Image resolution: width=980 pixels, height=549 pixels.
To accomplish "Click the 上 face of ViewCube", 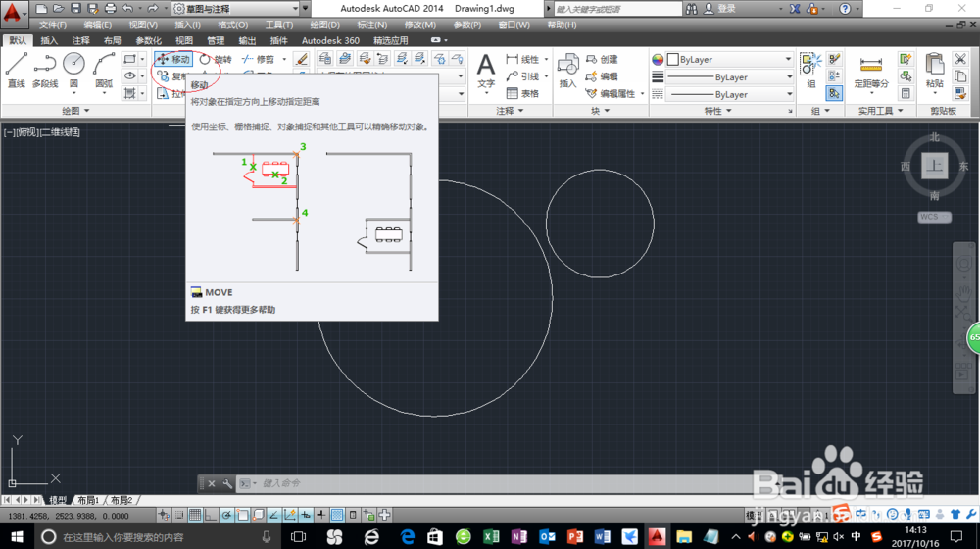I will click(x=934, y=166).
